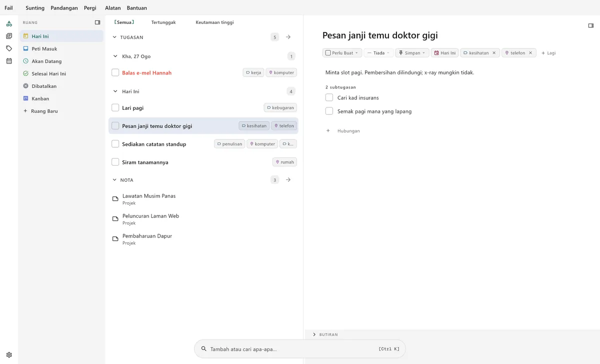
Task: Click the plus icon beside Hubungan
Action: [x=328, y=131]
